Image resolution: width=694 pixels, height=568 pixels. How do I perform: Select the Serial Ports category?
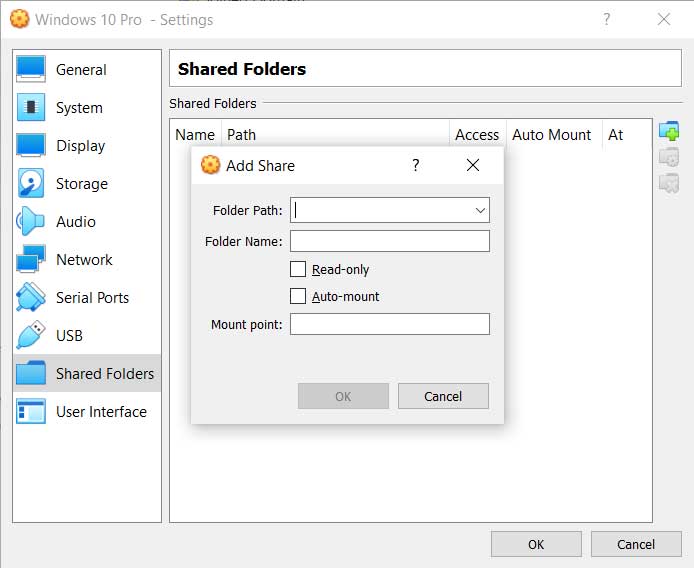coord(87,298)
